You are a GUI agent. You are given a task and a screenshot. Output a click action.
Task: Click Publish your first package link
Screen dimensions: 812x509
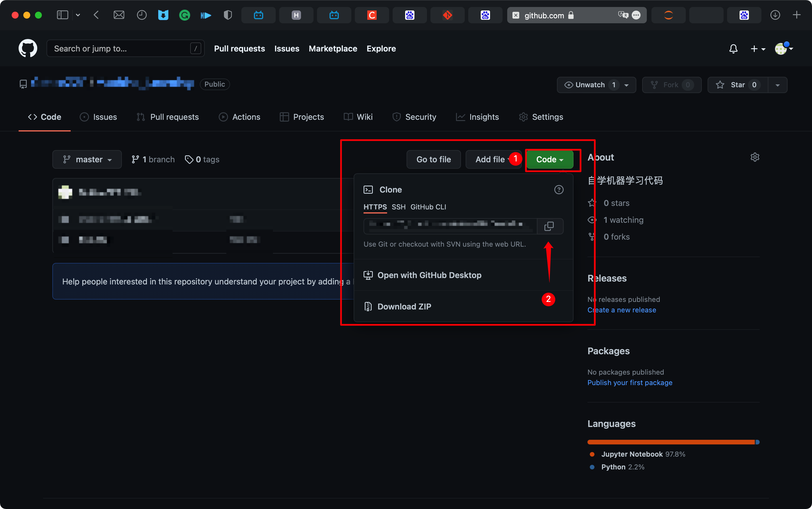[630, 382]
